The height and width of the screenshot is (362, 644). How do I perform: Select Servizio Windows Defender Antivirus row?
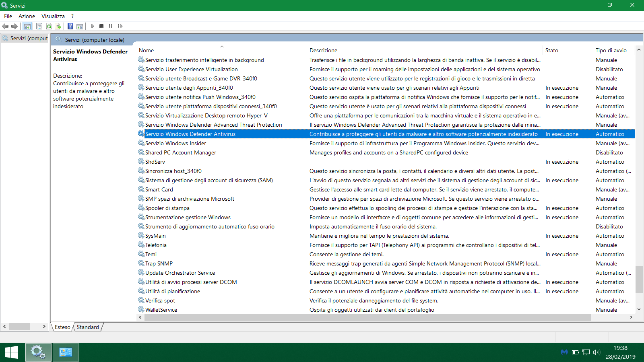tap(386, 134)
